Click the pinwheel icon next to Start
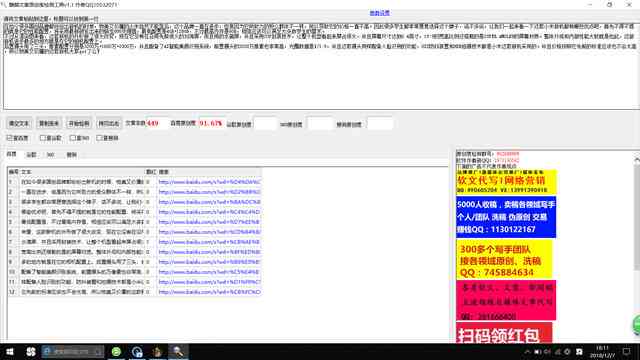 click(31, 351)
